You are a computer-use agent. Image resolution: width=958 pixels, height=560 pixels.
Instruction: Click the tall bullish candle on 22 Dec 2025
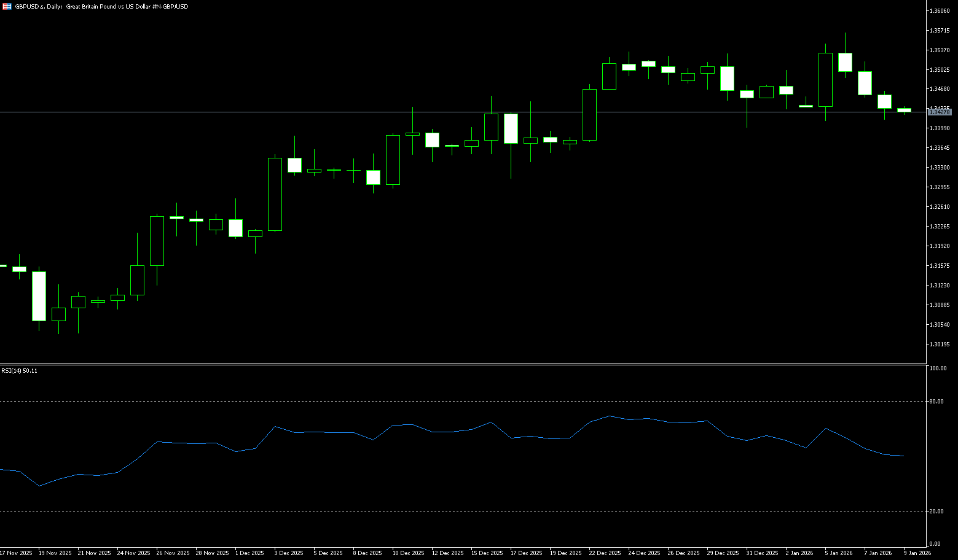[589, 115]
